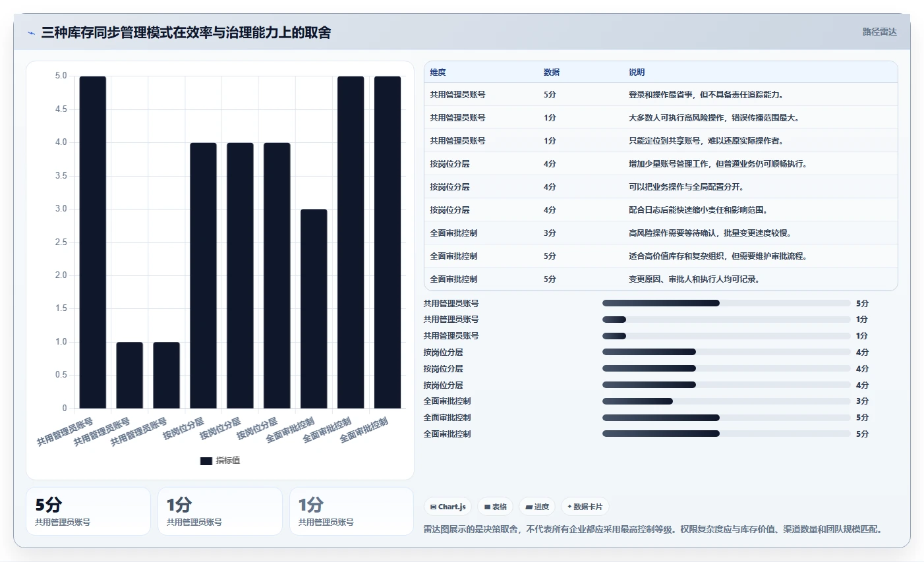Click the 5.0 y-axis label
Image resolution: width=924 pixels, height=562 pixels.
click(x=61, y=76)
